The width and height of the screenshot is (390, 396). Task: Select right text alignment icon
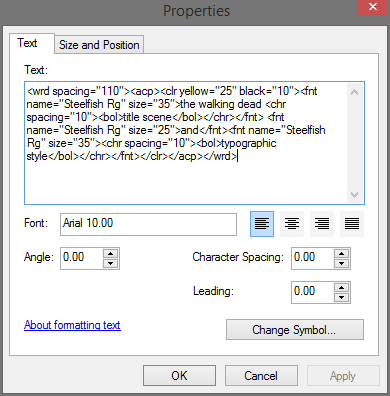point(322,224)
